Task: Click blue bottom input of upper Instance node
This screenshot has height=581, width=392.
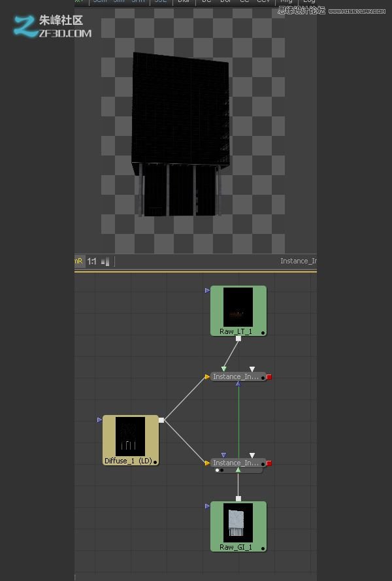Action: click(238, 384)
